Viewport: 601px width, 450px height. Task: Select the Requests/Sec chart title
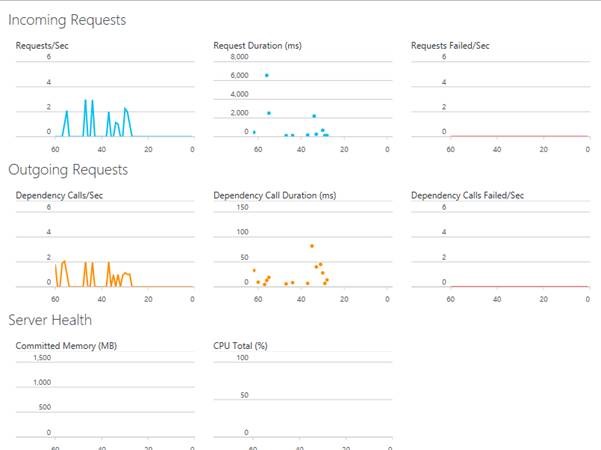click(x=42, y=45)
